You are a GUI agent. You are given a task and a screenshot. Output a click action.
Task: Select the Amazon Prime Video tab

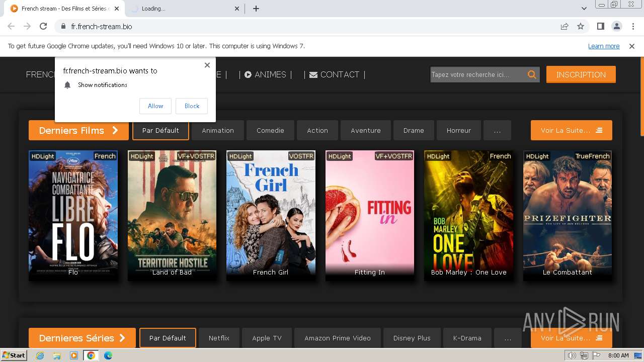338,338
